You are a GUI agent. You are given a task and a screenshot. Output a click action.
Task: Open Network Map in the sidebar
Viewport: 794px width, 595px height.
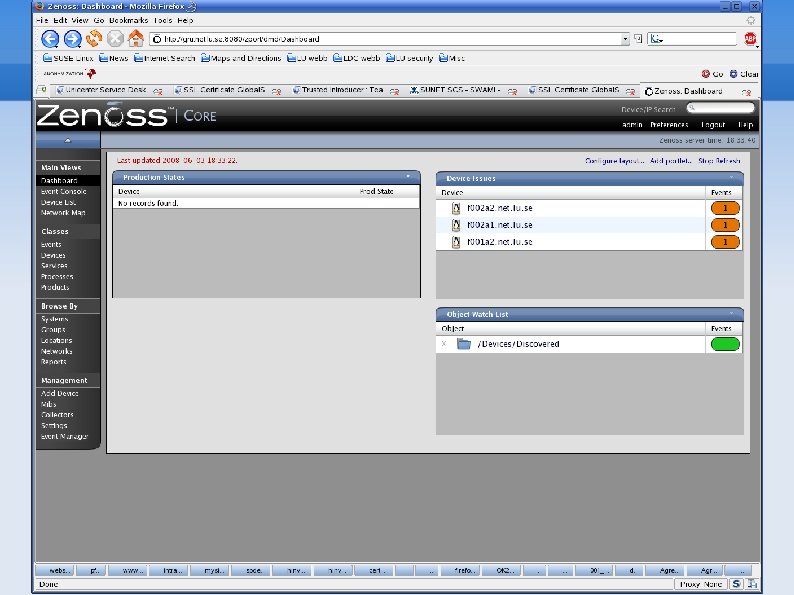click(63, 213)
